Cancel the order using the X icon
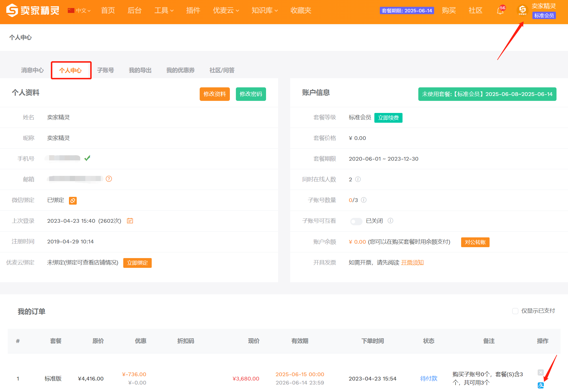Screen dimensions: 568x392 (541, 372)
